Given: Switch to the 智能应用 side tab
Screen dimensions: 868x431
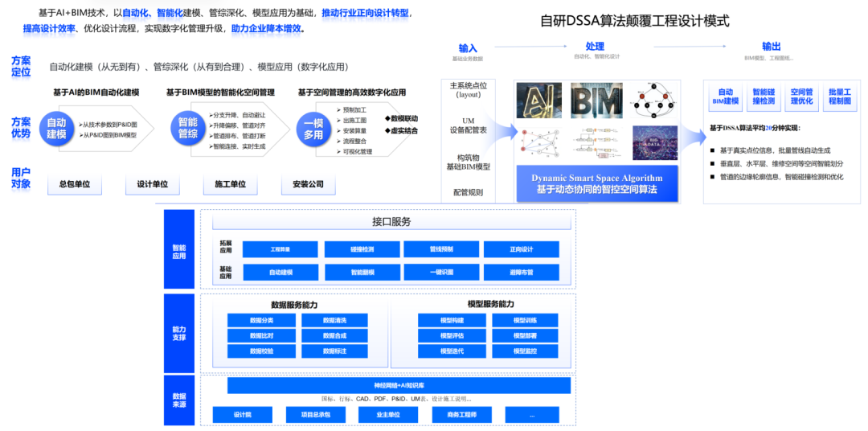Looking at the screenshot, I should tap(179, 250).
